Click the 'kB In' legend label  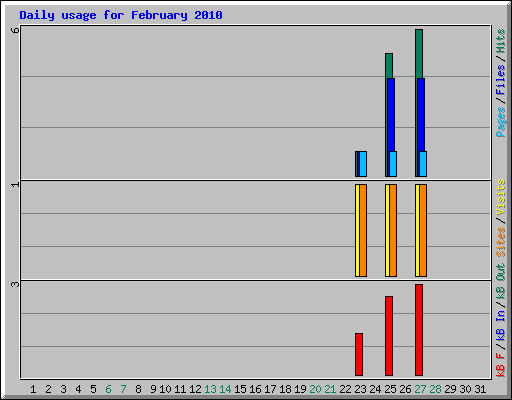pyautogui.click(x=501, y=325)
